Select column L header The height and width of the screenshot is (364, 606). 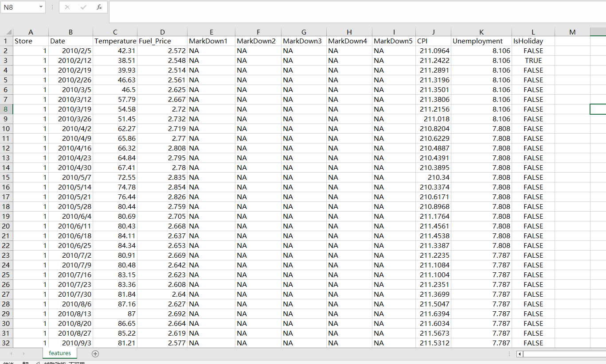tap(533, 32)
